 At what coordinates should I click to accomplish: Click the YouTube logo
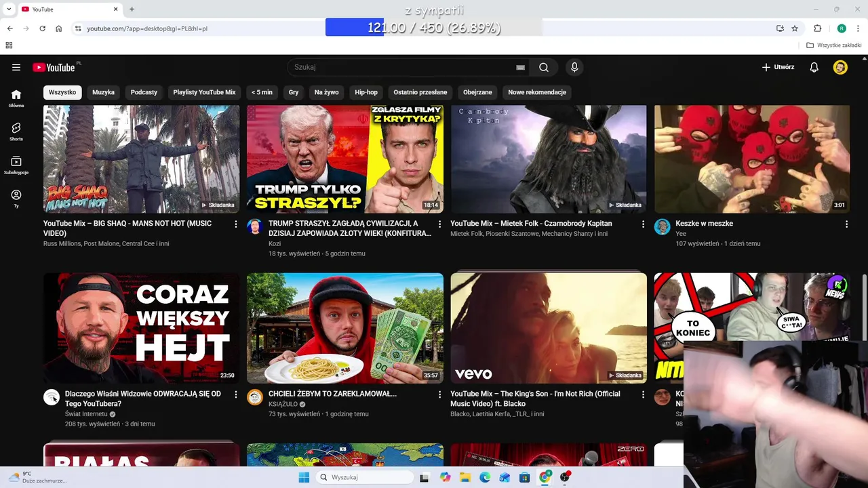tap(55, 67)
